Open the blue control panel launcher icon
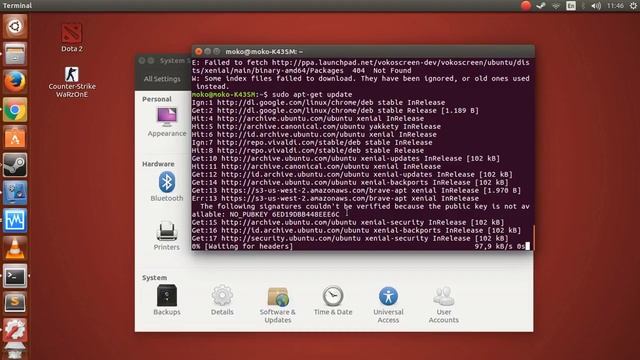Image resolution: width=640 pixels, height=360 pixels. pyautogui.click(x=15, y=193)
